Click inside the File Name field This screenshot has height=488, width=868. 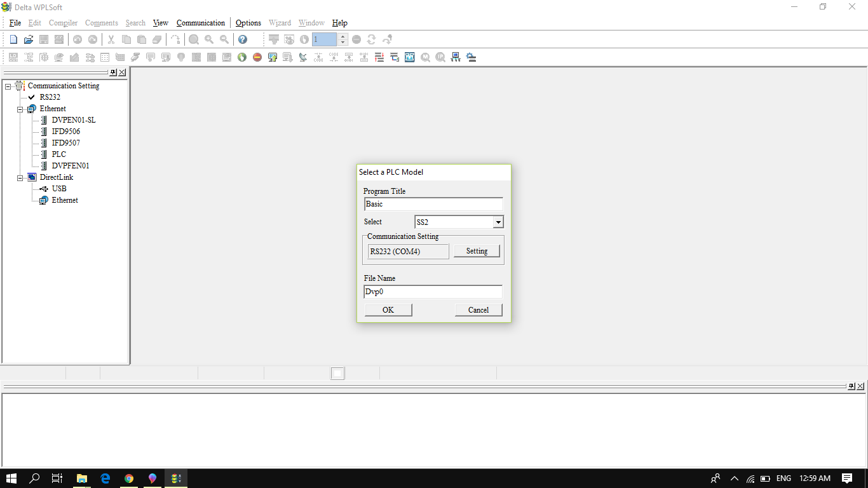(433, 292)
